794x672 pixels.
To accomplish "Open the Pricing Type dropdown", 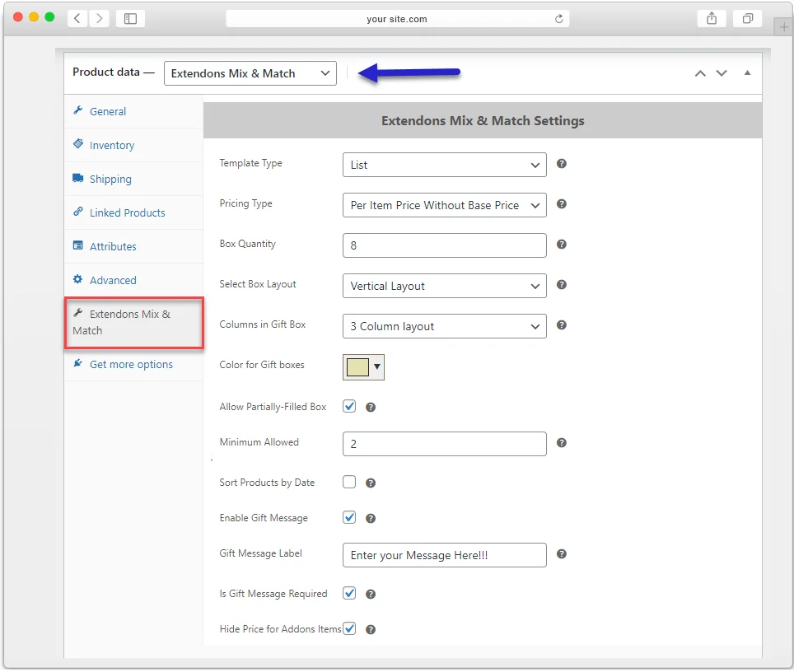I will pos(444,204).
